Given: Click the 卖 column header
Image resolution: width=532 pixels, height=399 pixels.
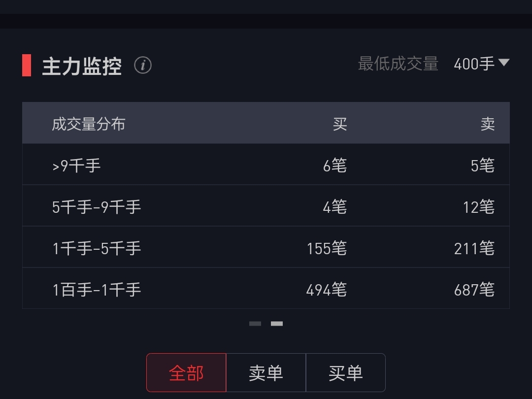Looking at the screenshot, I should (x=487, y=124).
